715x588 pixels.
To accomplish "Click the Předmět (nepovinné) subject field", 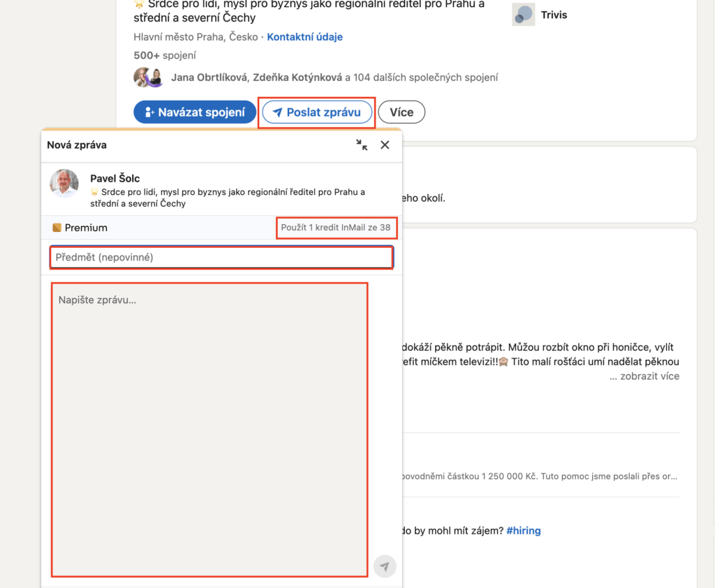I will point(221,257).
